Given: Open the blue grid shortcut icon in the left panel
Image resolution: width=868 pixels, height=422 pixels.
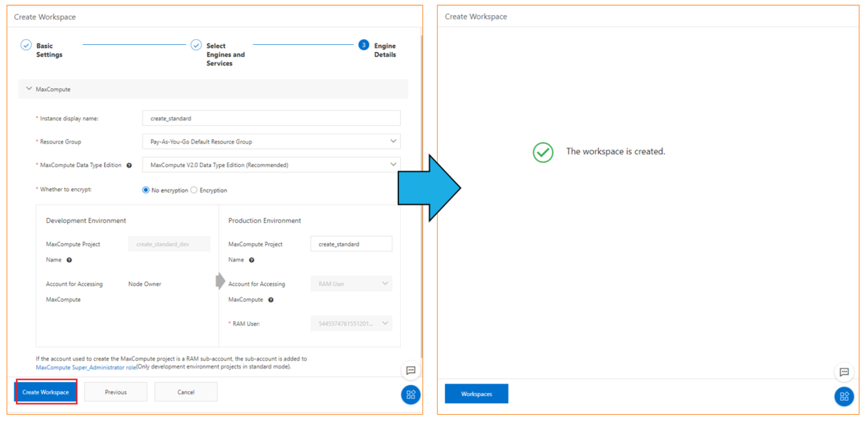Looking at the screenshot, I should coord(411,394).
